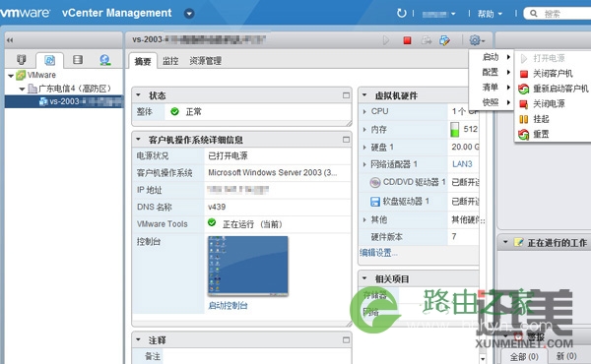
Task: Click the console preview thumbnail
Action: coord(247,266)
